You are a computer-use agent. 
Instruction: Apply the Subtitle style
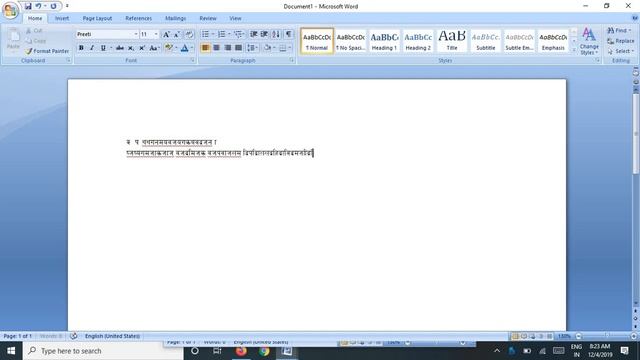(x=486, y=41)
